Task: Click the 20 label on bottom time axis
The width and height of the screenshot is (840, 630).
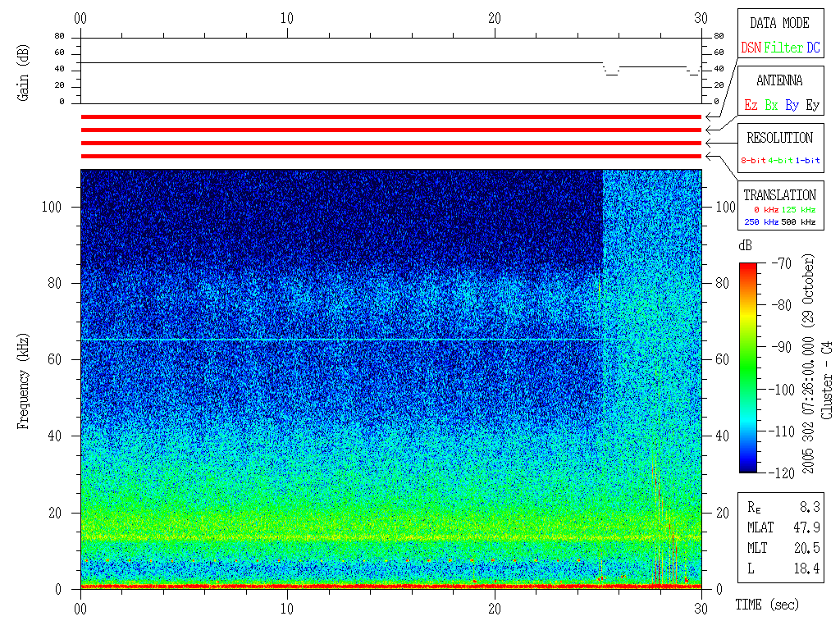Action: click(x=495, y=609)
